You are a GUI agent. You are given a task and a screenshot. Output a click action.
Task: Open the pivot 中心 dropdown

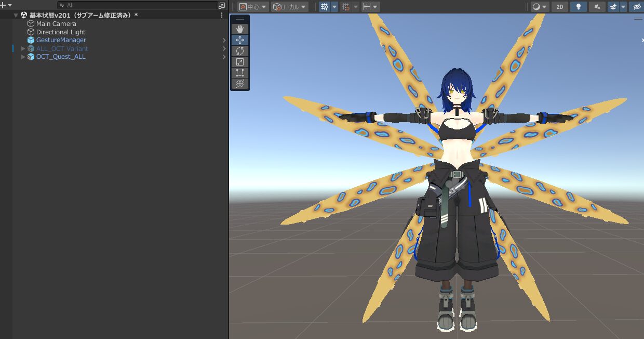pyautogui.click(x=253, y=7)
